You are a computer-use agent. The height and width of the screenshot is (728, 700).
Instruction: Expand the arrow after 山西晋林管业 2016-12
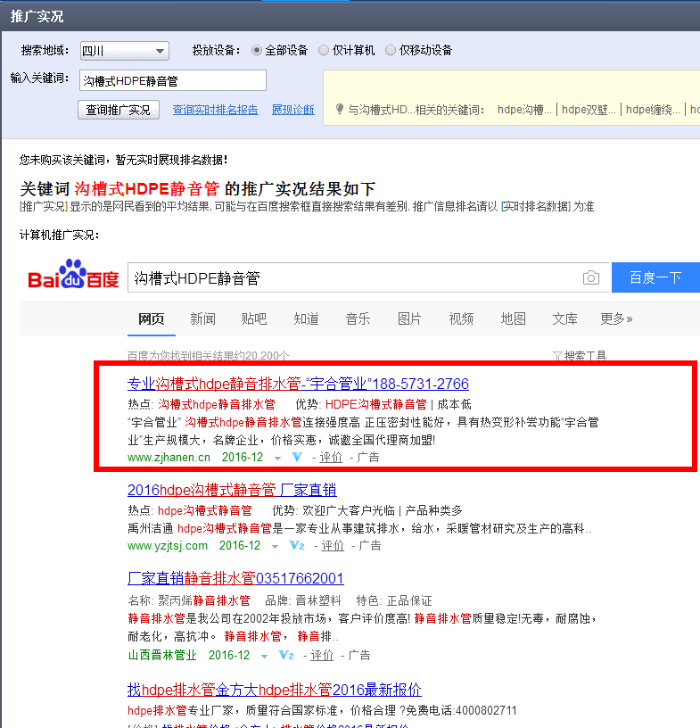click(264, 656)
